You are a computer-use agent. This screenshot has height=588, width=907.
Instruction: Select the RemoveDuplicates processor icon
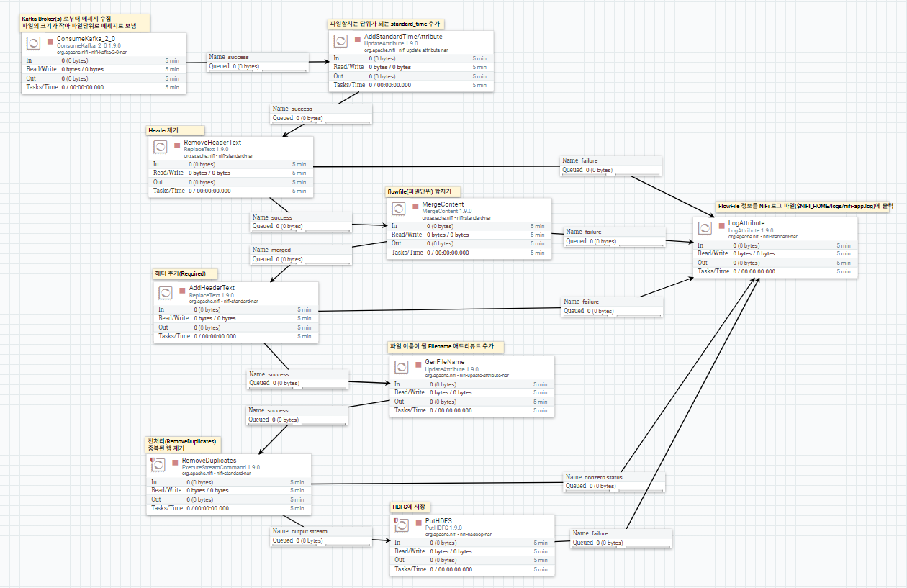coord(158,464)
